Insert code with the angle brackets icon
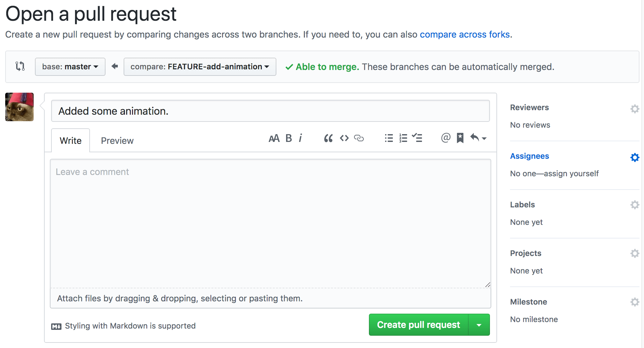 (344, 138)
